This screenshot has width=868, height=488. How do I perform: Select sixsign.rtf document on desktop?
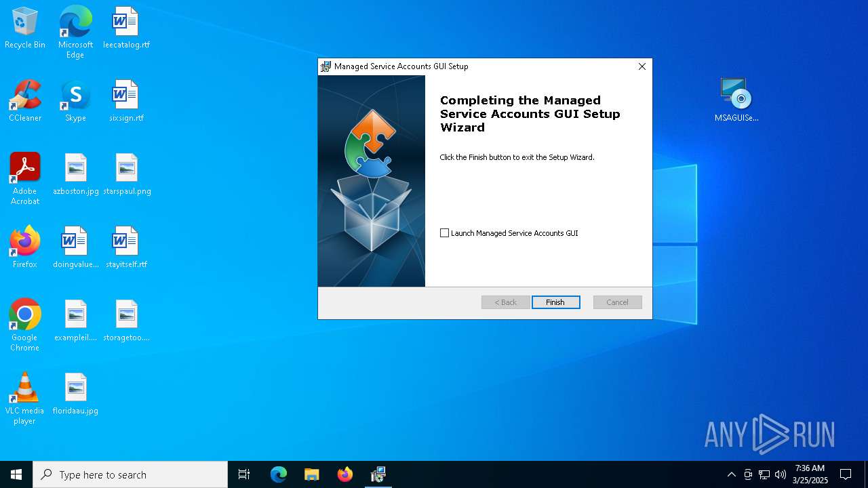click(x=126, y=102)
